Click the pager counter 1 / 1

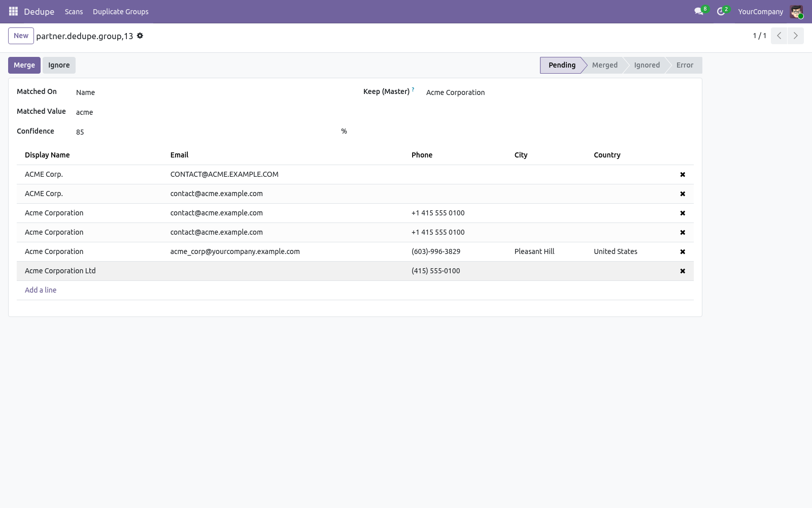click(x=759, y=36)
